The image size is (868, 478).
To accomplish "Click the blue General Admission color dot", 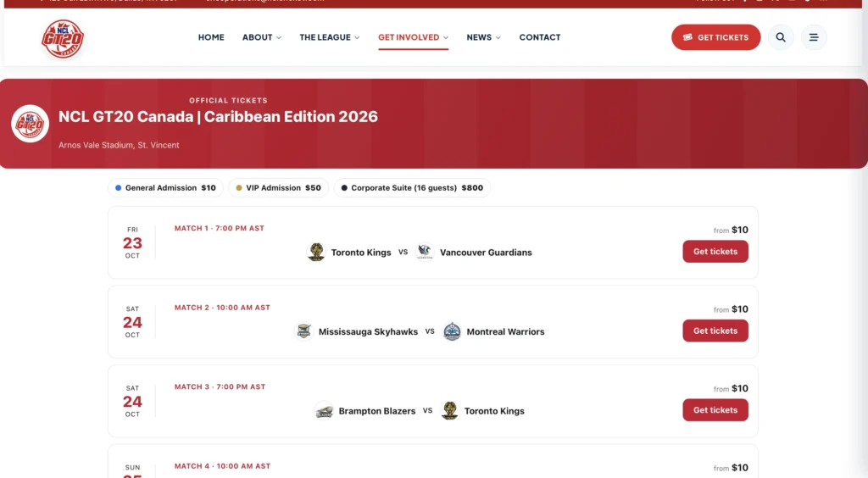I will [118, 187].
